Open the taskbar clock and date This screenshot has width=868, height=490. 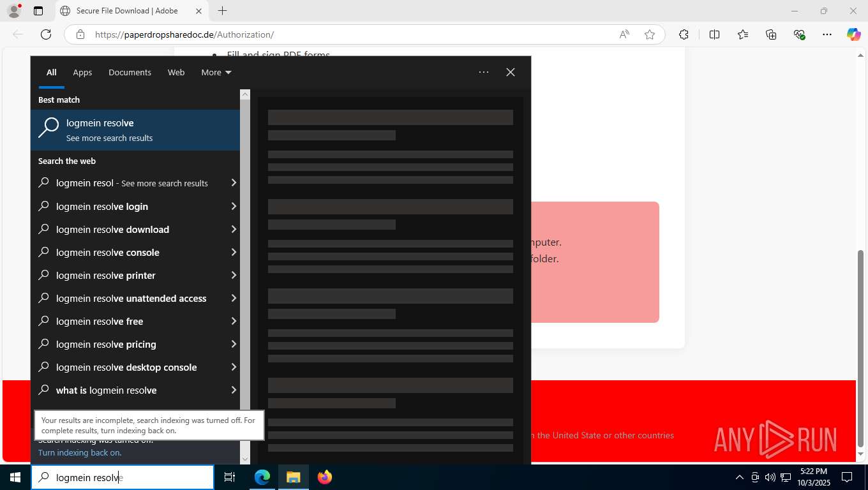click(x=813, y=477)
